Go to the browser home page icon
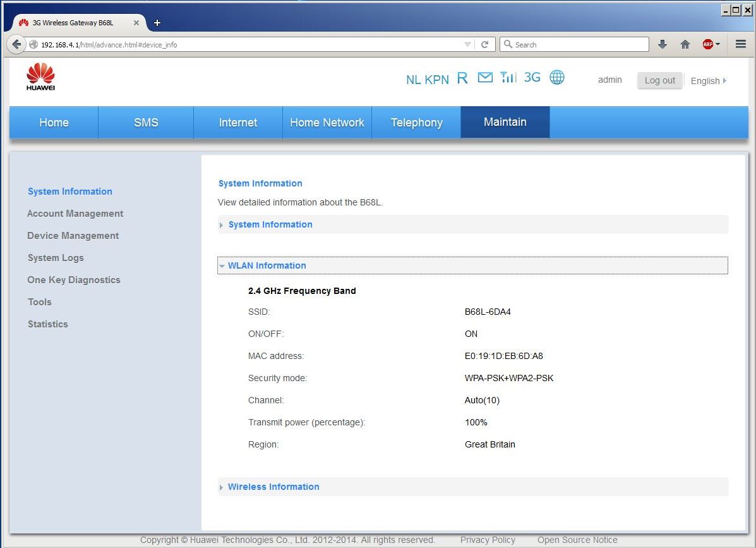 tap(685, 44)
